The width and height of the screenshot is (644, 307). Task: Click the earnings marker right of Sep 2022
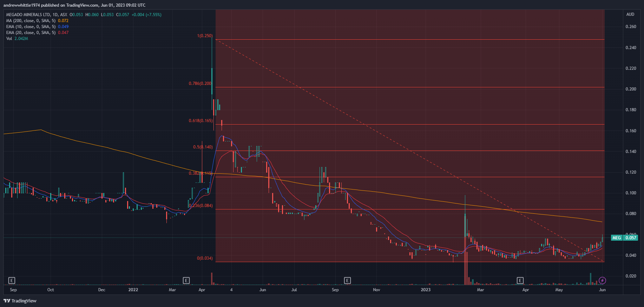(x=347, y=280)
